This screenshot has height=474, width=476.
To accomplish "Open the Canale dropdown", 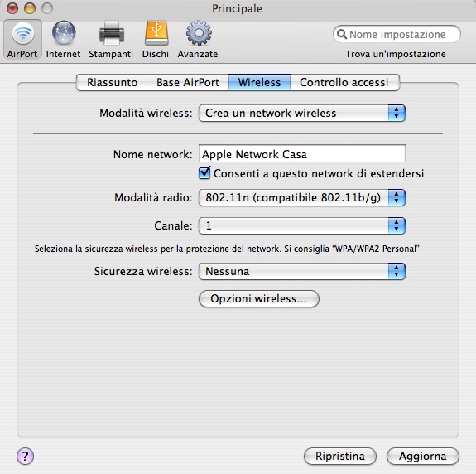I will click(302, 225).
